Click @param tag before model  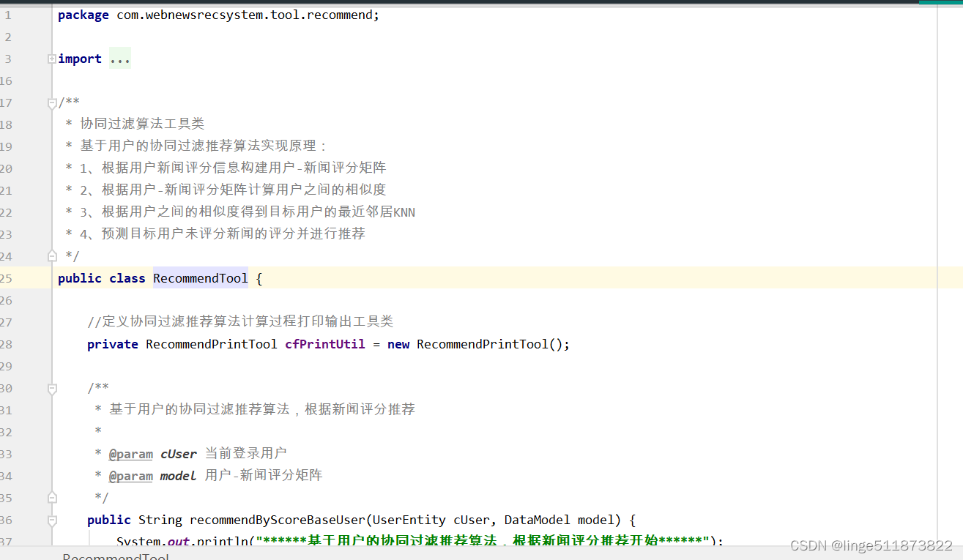(131, 476)
